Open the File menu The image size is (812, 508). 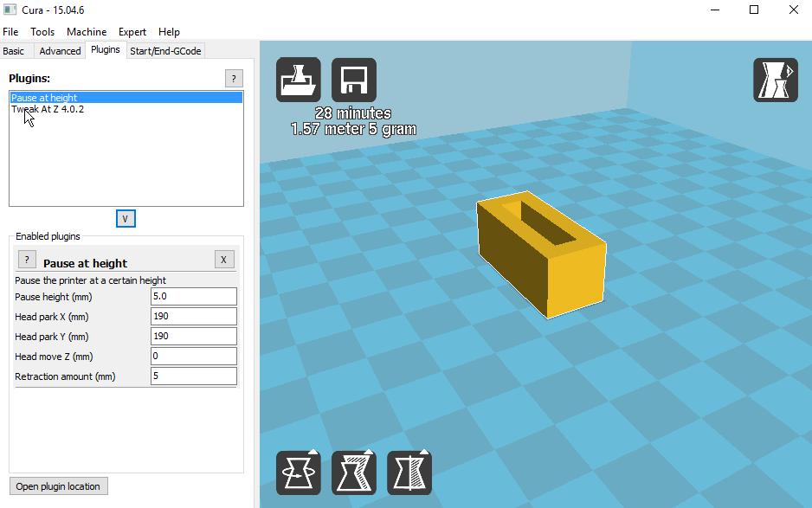(x=10, y=32)
